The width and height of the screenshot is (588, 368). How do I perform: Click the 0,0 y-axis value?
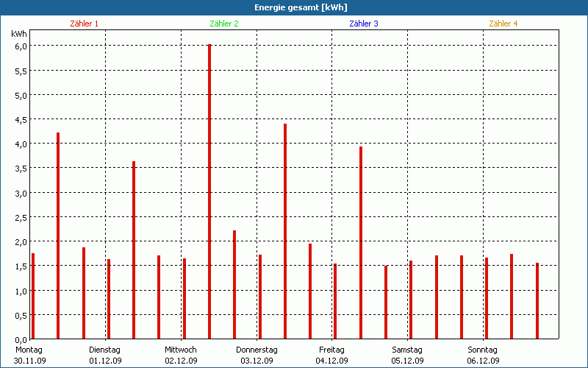21,340
